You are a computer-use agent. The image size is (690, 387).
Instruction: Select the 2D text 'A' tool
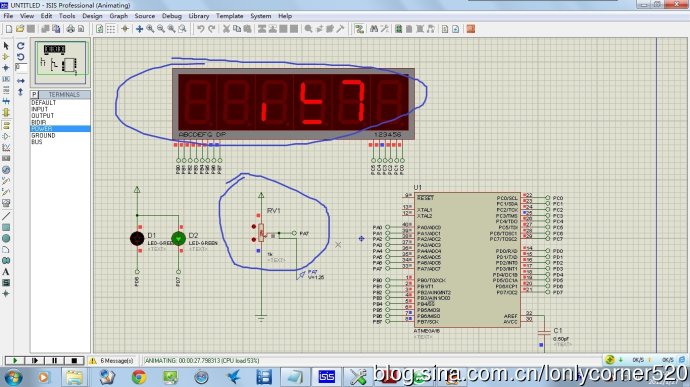click(x=6, y=272)
